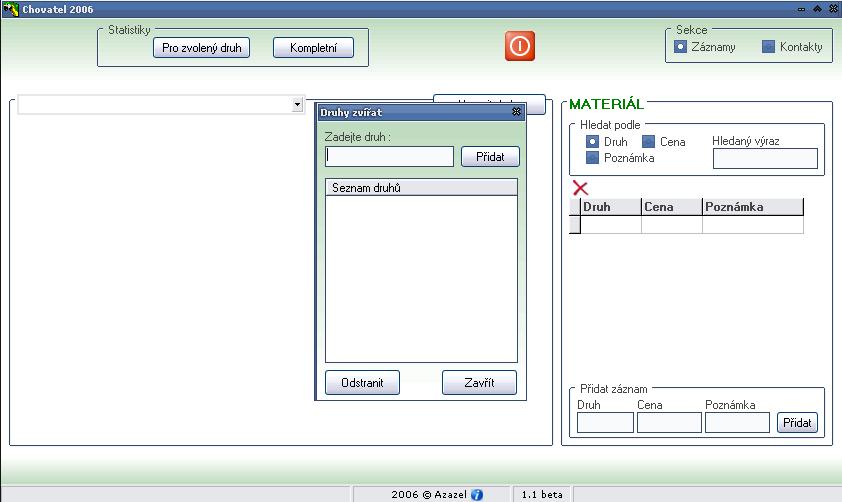
Task: Click the Odstranit button
Action: [x=362, y=383]
